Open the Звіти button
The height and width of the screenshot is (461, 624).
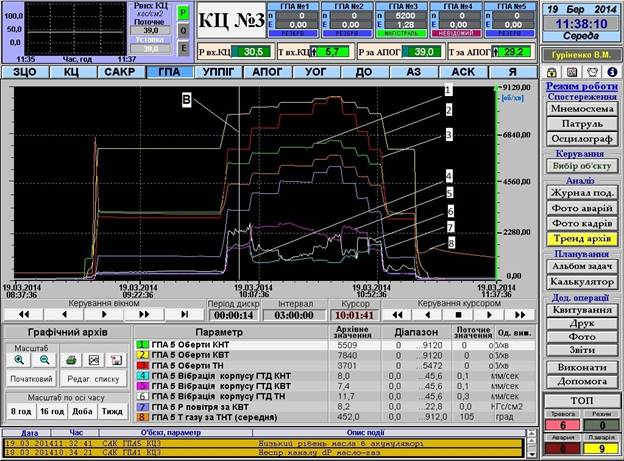tap(582, 350)
